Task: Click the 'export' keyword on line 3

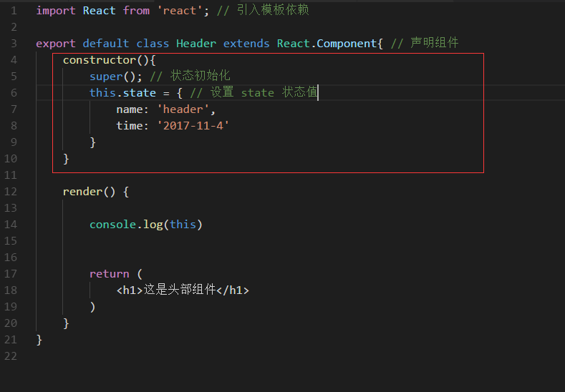Action: [x=56, y=44]
